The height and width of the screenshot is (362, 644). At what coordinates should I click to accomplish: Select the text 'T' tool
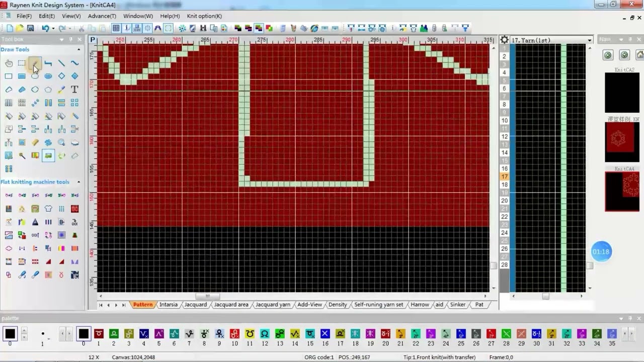click(74, 89)
